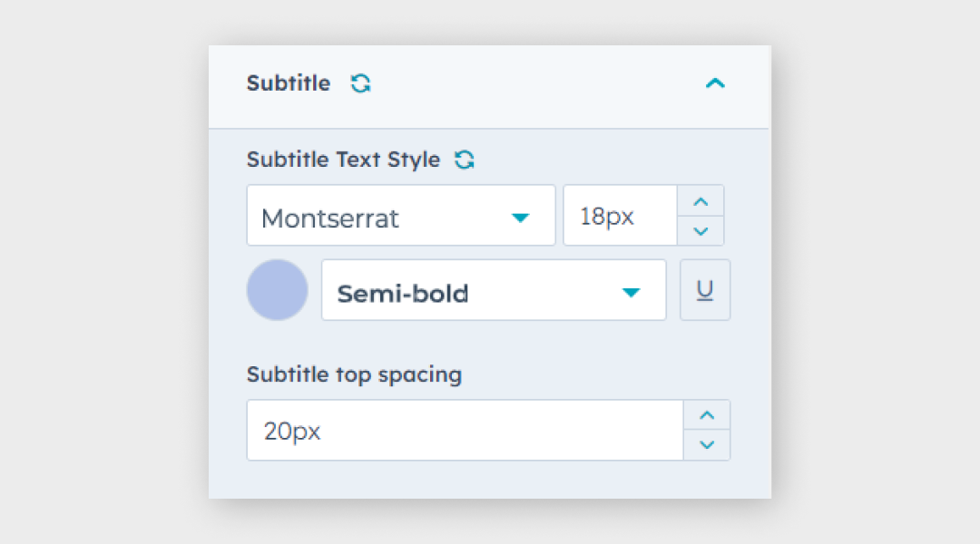Open the Montserrat font family dropdown
The image size is (980, 544).
click(401, 216)
